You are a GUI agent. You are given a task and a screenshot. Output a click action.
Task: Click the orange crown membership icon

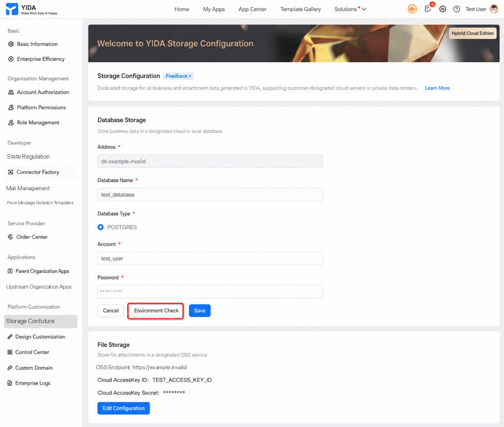click(412, 9)
